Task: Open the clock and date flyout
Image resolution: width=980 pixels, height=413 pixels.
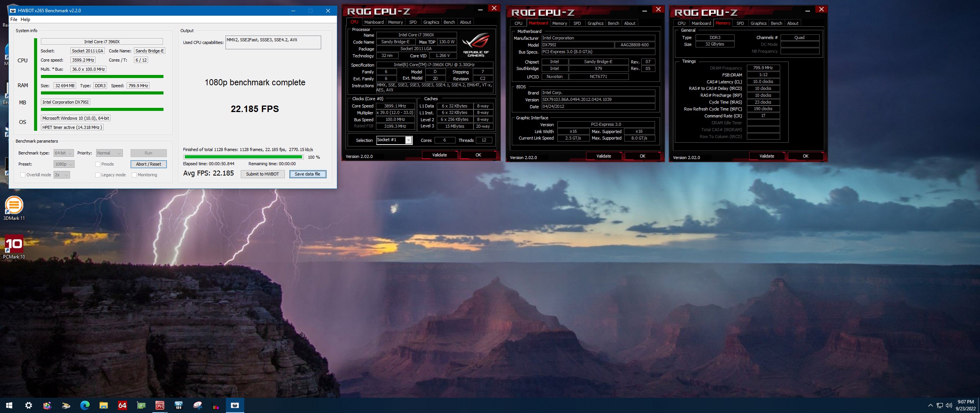Action: point(965,405)
